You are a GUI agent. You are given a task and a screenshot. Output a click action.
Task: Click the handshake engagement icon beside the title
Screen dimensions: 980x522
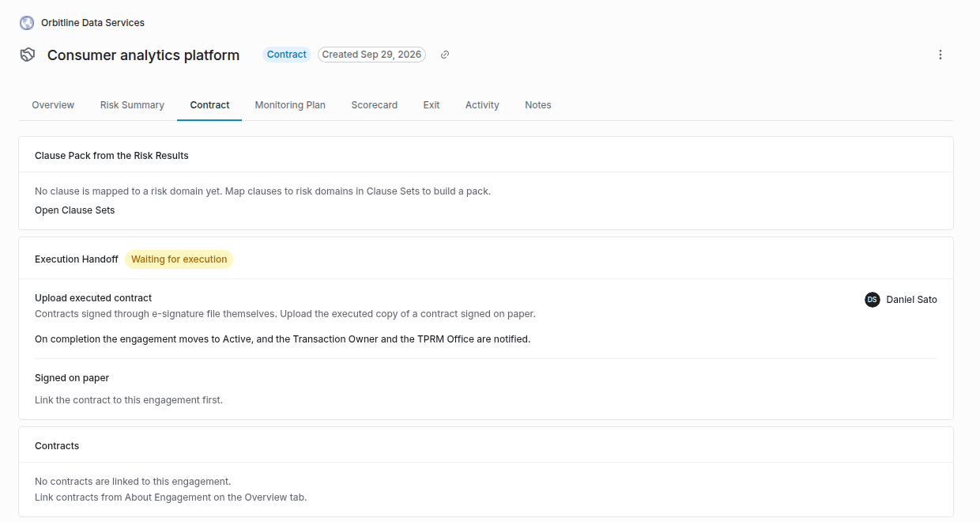pyautogui.click(x=28, y=55)
